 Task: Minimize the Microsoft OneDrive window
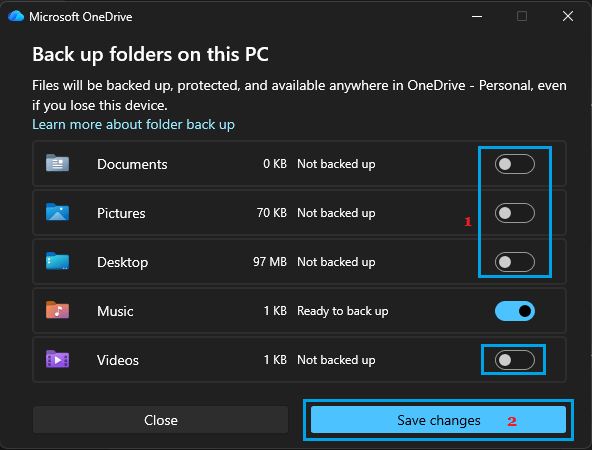tap(477, 16)
